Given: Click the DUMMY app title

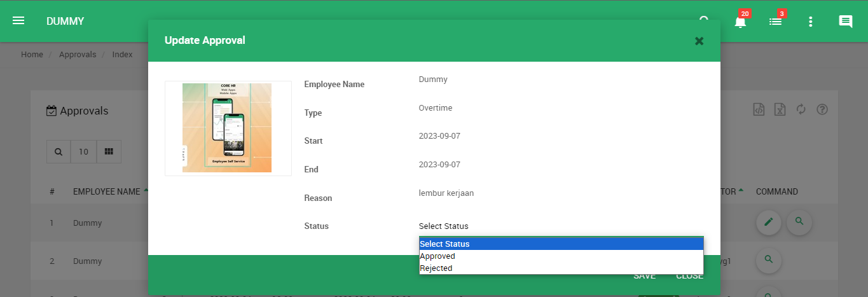Looking at the screenshot, I should click(x=65, y=22).
